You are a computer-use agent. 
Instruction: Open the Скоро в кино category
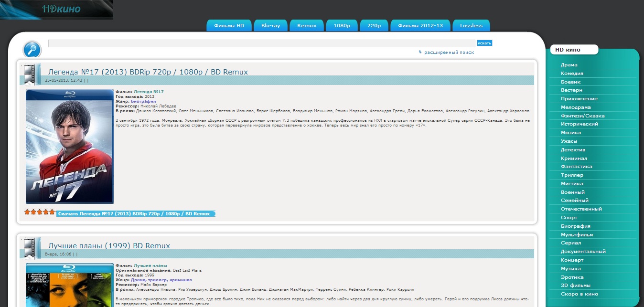580,294
